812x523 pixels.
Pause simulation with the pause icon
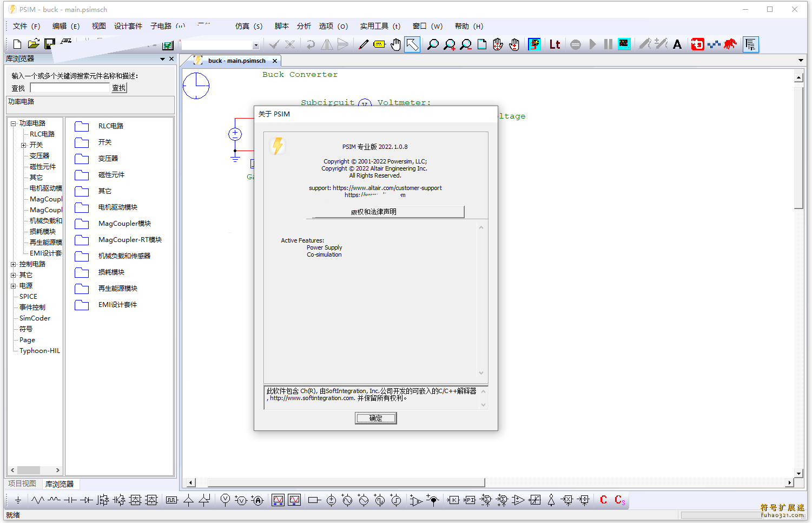point(608,44)
